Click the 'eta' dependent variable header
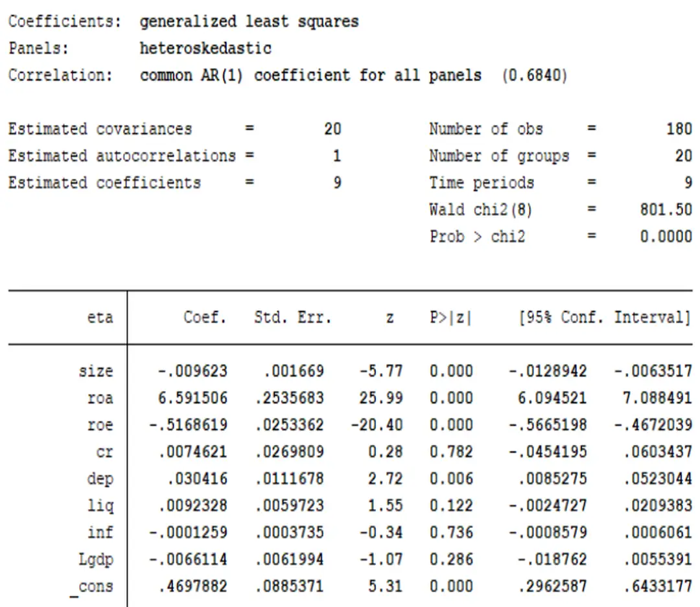Screen dimensions: 700x607 pos(99,317)
